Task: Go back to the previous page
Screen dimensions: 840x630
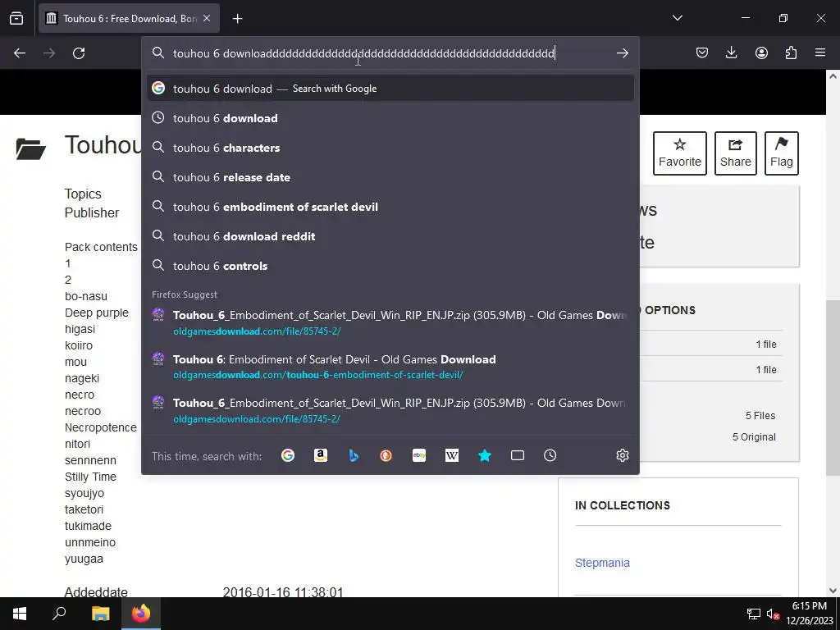Action: click(20, 53)
